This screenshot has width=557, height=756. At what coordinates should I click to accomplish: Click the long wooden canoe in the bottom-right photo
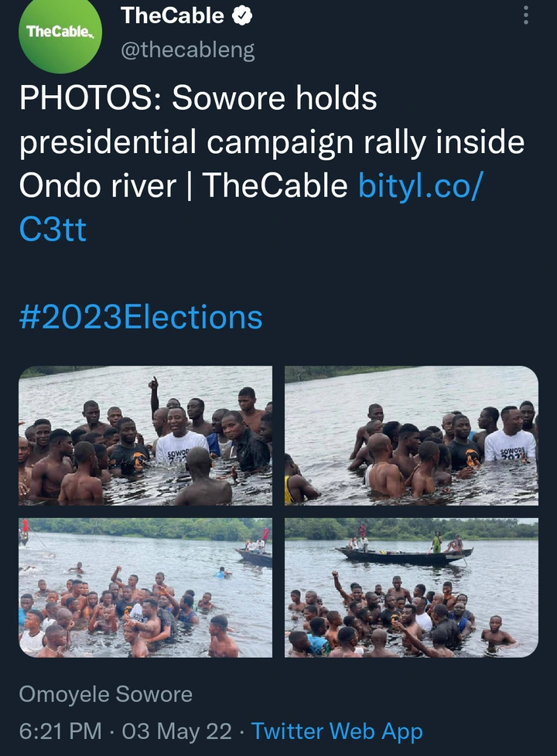(404, 556)
